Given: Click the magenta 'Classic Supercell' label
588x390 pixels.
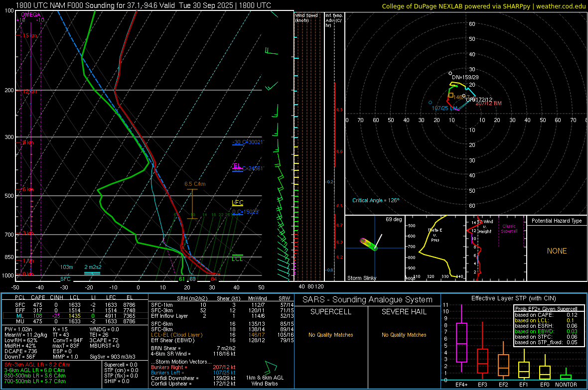Looking at the screenshot, I should click(x=509, y=229).
